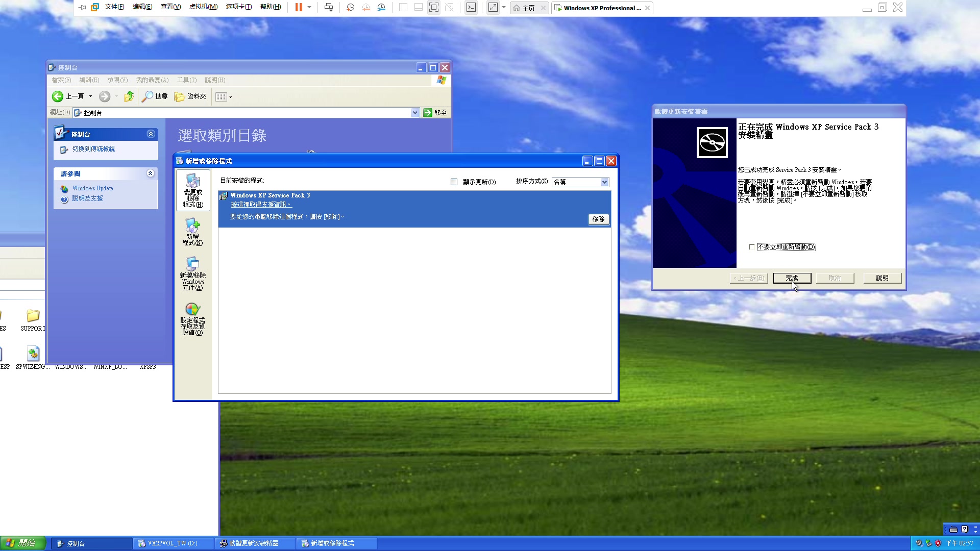
Task: Open the VMware 帮助(H) menu
Action: [x=271, y=7]
